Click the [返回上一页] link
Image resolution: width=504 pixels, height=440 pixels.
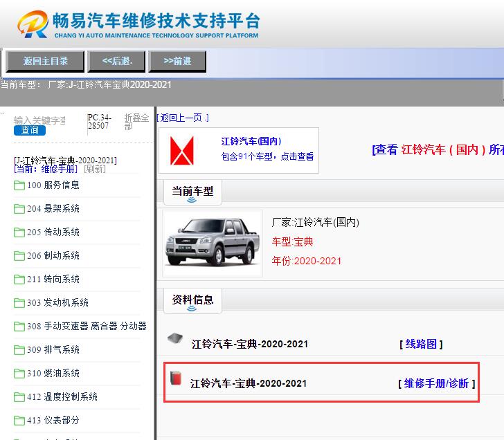point(183,118)
